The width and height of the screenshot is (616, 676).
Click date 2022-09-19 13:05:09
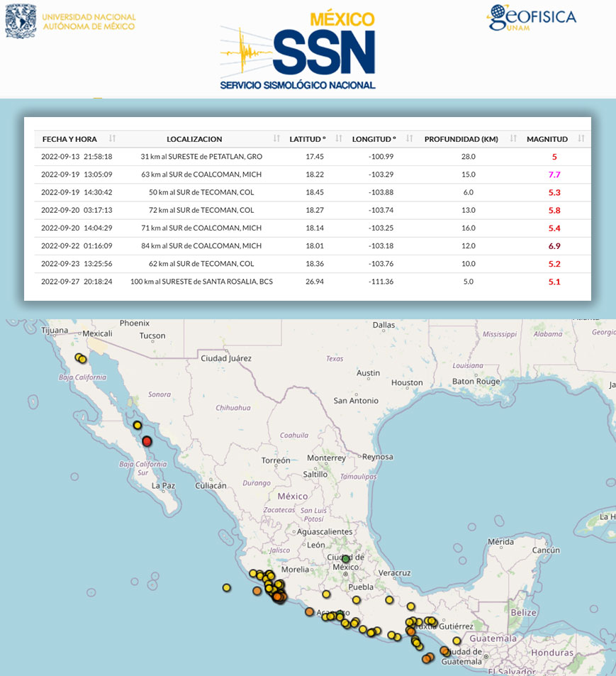77,174
